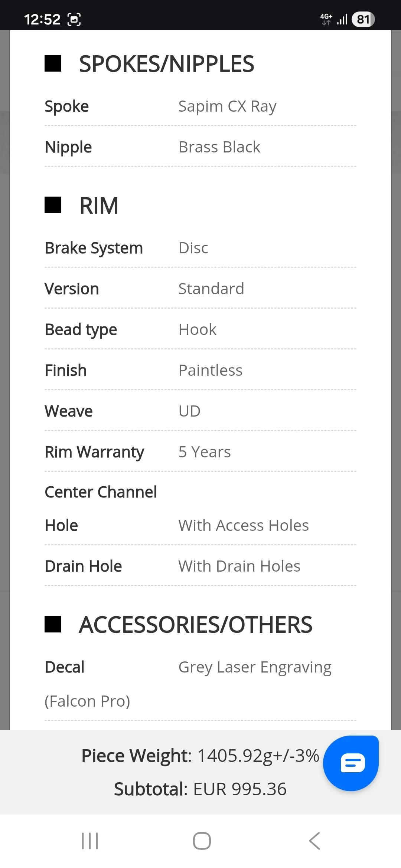The image size is (401, 868).
Task: Tap the Android back navigation arrow
Action: (x=314, y=841)
